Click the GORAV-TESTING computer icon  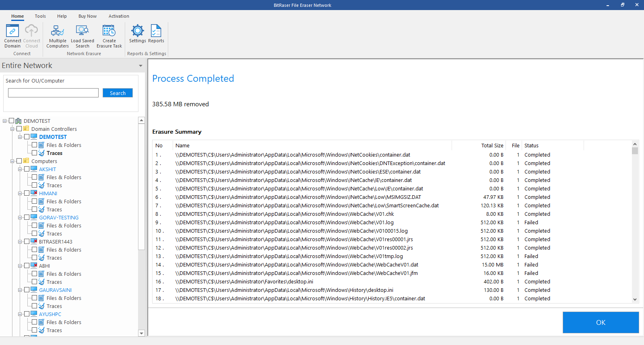click(x=34, y=217)
